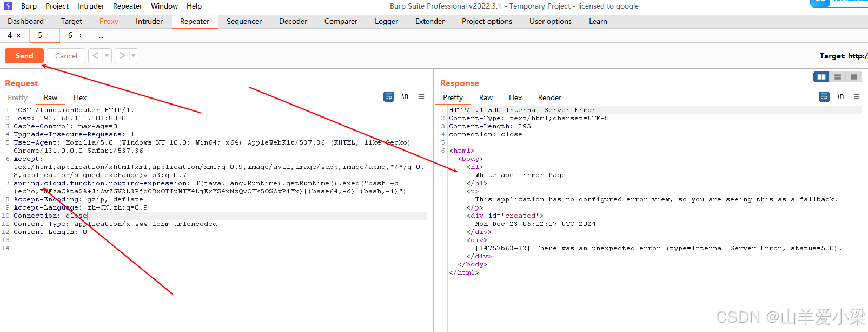Go forward to next request in history
Viewport: 868px width, 332px height.
[122, 56]
